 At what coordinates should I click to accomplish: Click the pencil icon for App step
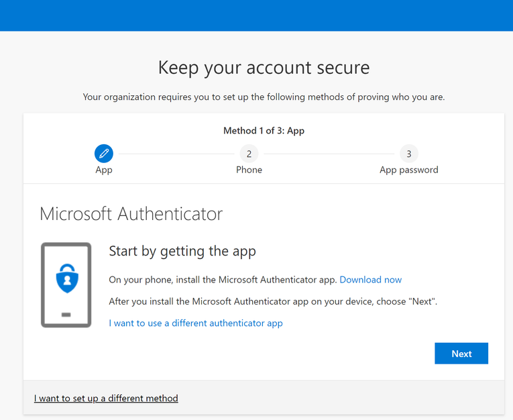coord(104,154)
